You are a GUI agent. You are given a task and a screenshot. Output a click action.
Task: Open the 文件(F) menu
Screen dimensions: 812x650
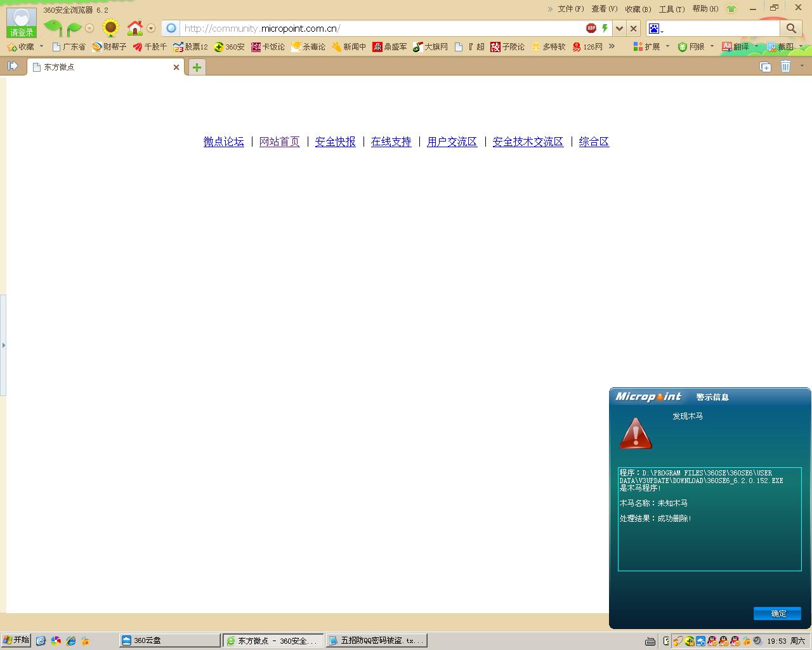570,9
